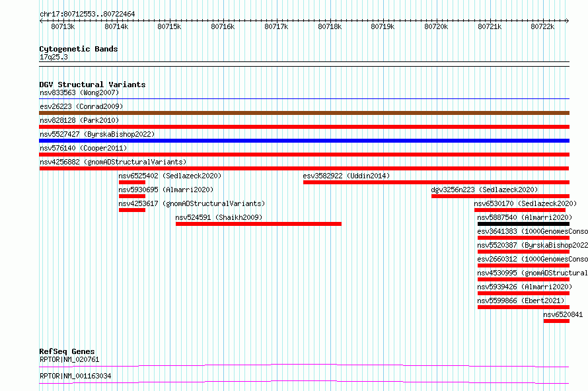Click the 80714k ruler tick label
Image resolution: width=588 pixels, height=391 pixels.
pyautogui.click(x=116, y=26)
